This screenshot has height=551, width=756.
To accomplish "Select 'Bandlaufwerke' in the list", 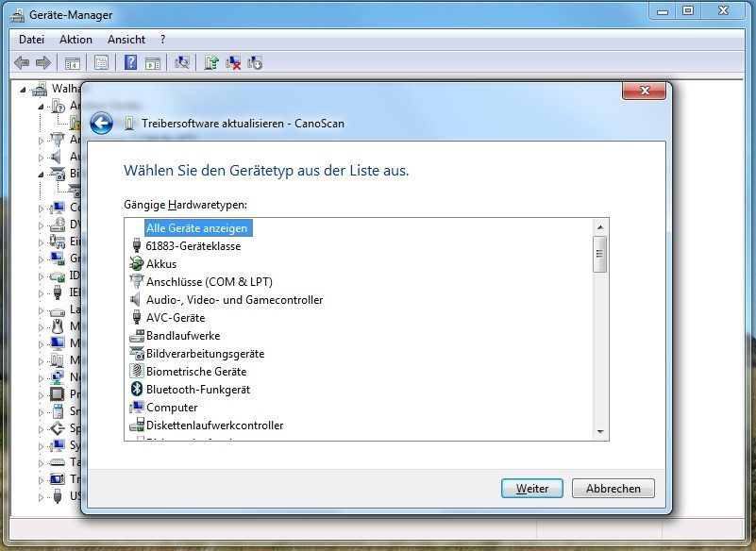I will tap(183, 336).
